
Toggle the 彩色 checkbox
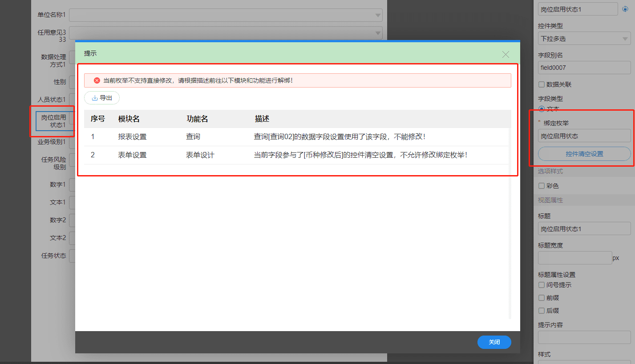[542, 186]
